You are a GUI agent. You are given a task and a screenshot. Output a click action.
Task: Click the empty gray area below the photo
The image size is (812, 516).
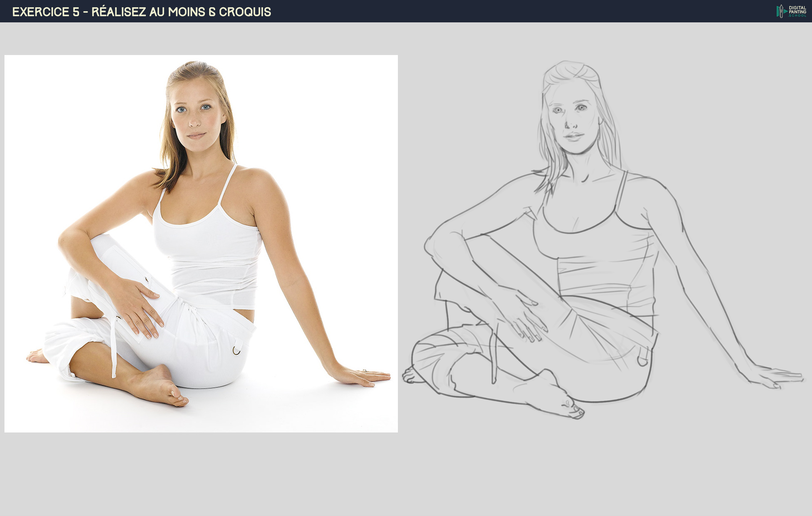pyautogui.click(x=201, y=472)
